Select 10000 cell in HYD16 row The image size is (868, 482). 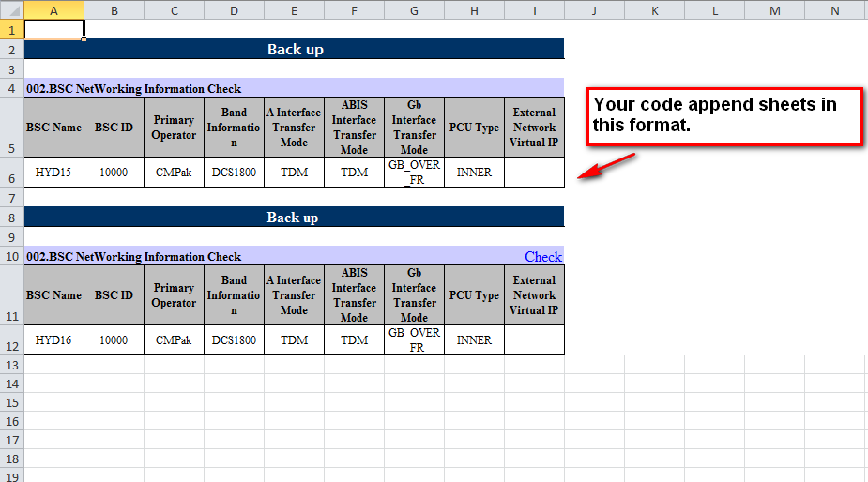tap(114, 339)
